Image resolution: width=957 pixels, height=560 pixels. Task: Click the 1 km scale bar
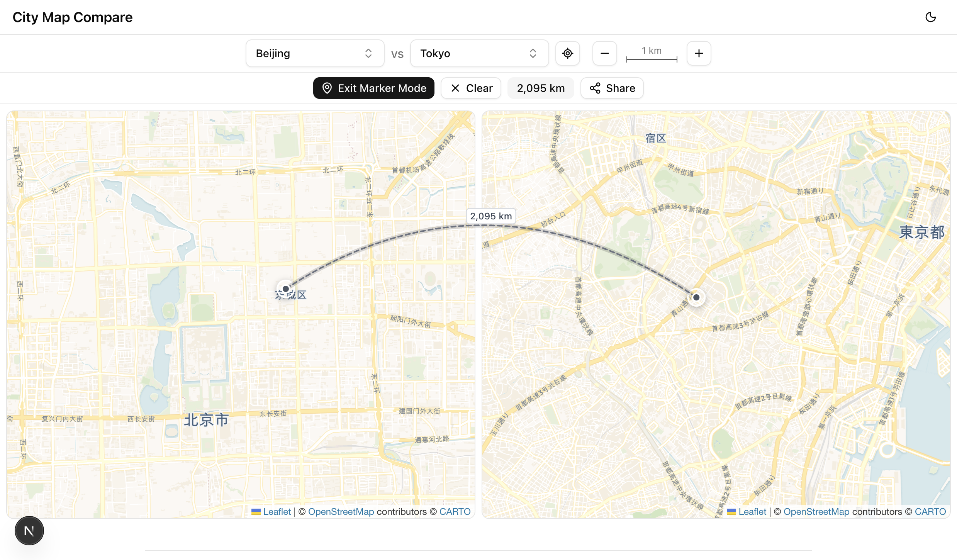(x=652, y=54)
